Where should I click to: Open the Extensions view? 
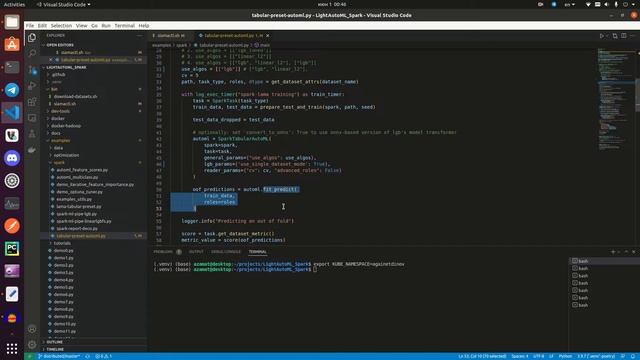[32, 102]
